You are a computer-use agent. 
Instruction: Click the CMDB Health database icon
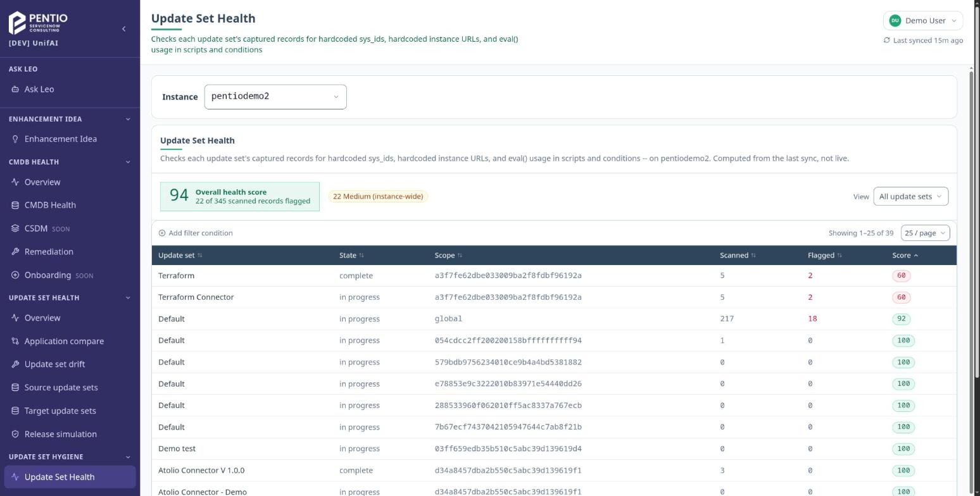pyautogui.click(x=15, y=205)
